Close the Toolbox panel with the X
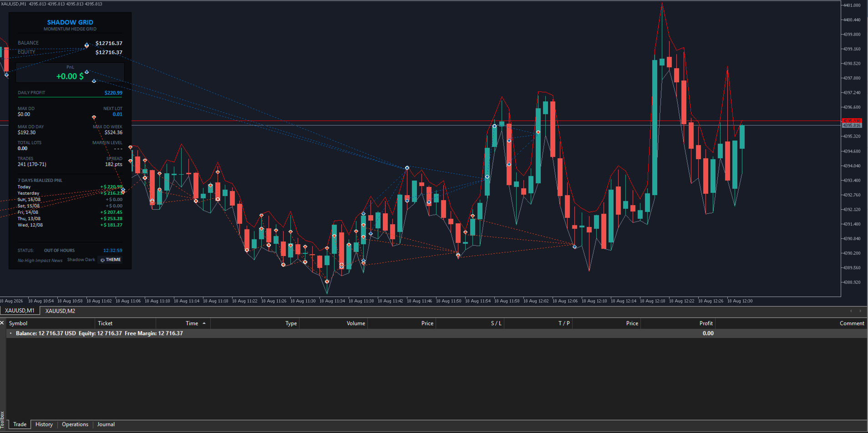The height and width of the screenshot is (433, 868). point(2,323)
